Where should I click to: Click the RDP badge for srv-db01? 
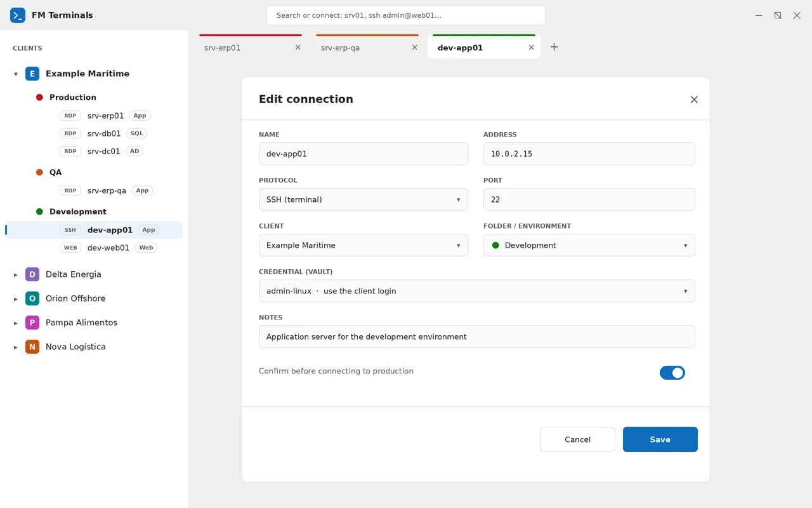click(x=70, y=133)
